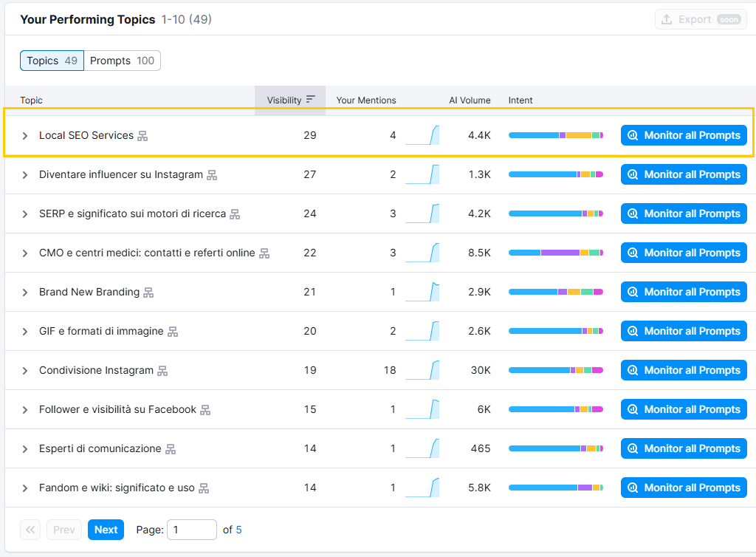Image resolution: width=756 pixels, height=557 pixels.
Task: Open trend sparkline for Condivisione Instagram
Action: pyautogui.click(x=422, y=370)
